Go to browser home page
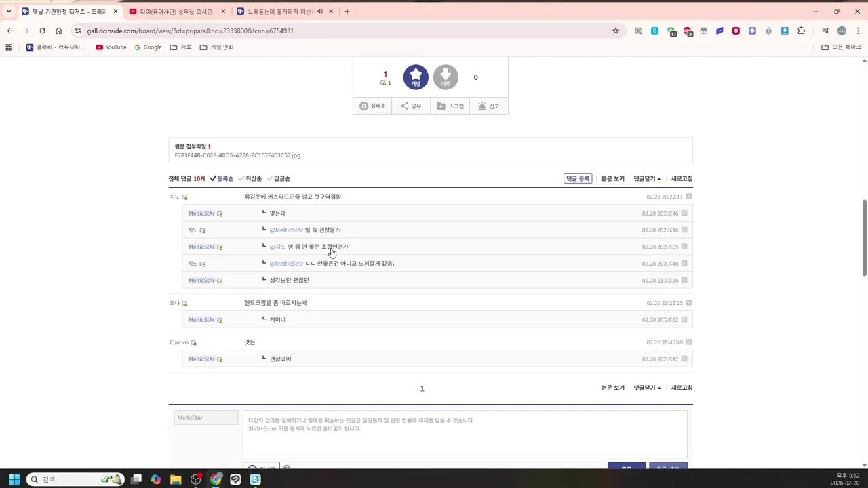The image size is (868, 488). pyautogui.click(x=58, y=30)
